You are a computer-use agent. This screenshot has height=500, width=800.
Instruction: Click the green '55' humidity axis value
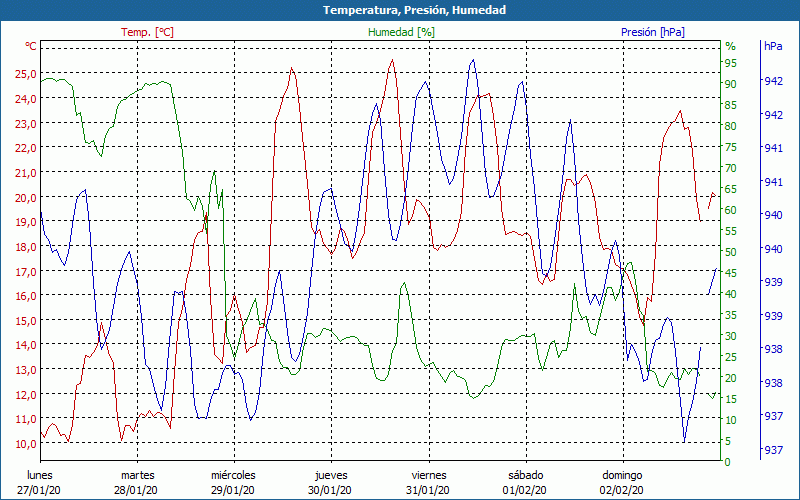click(x=731, y=231)
